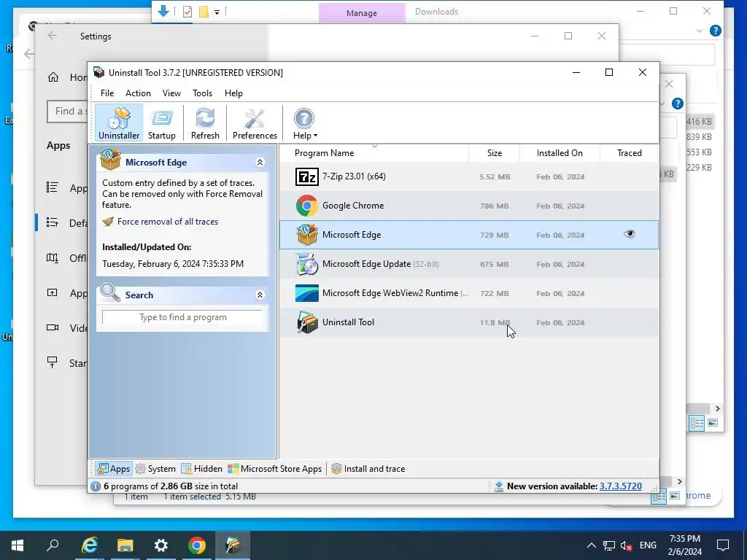The width and height of the screenshot is (747, 560).
Task: Open the Help toolbar dropdown
Action: [x=304, y=122]
